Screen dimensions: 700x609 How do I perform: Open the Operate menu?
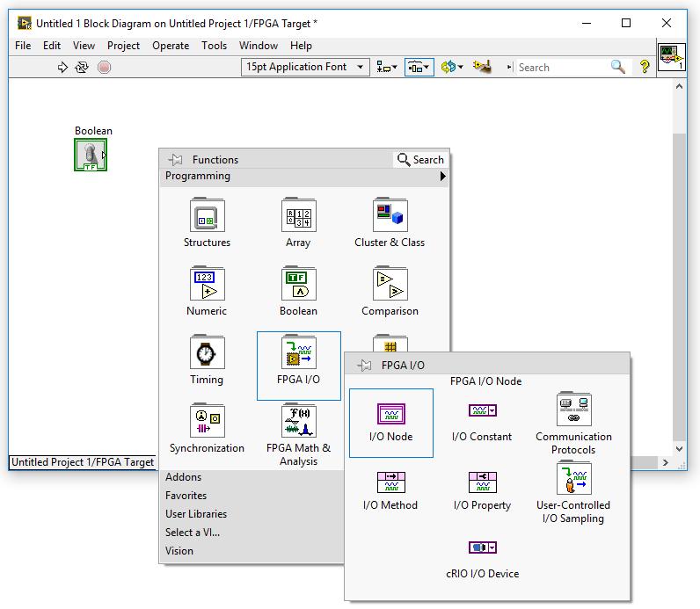point(171,46)
